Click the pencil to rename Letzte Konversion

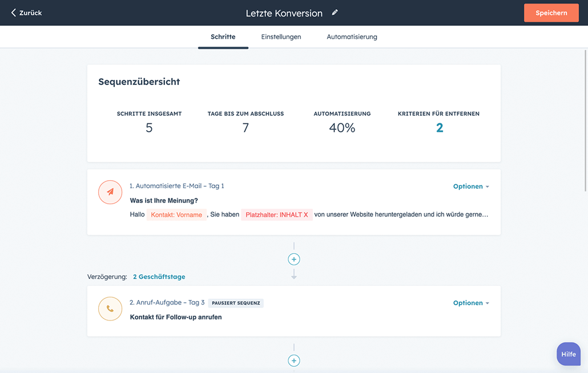pos(335,12)
